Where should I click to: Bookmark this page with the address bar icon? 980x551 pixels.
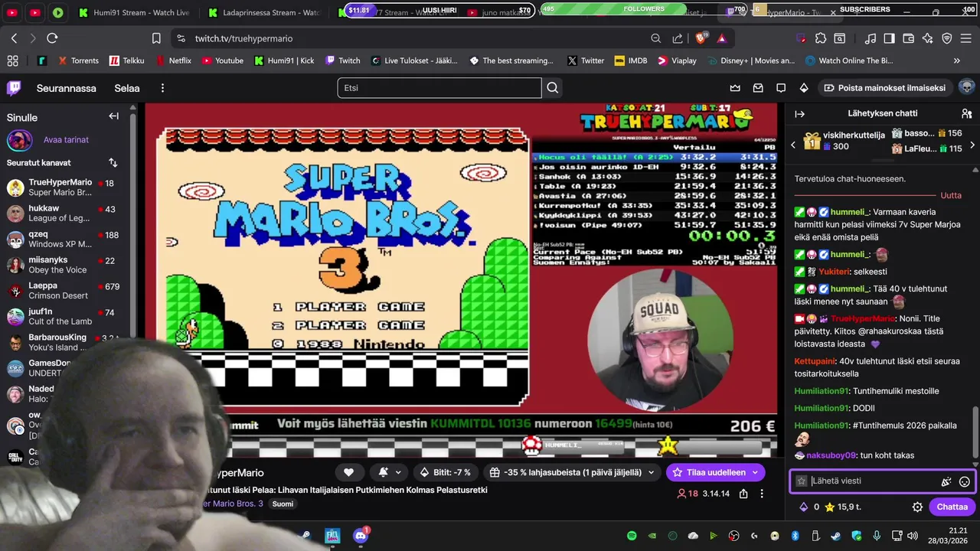[156, 38]
